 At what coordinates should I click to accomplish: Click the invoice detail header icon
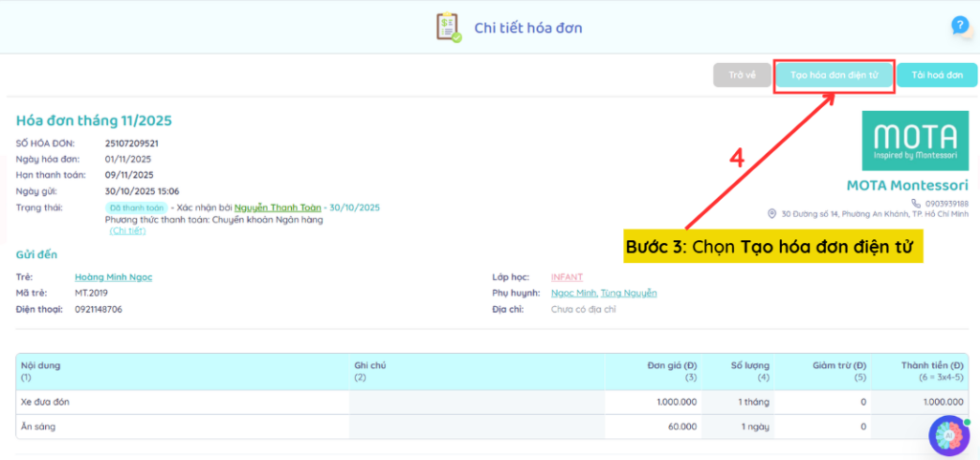[448, 27]
